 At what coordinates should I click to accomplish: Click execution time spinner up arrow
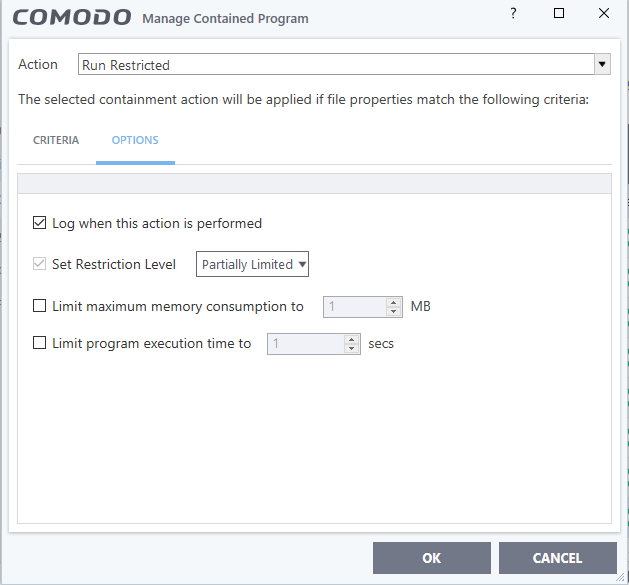(x=351, y=339)
